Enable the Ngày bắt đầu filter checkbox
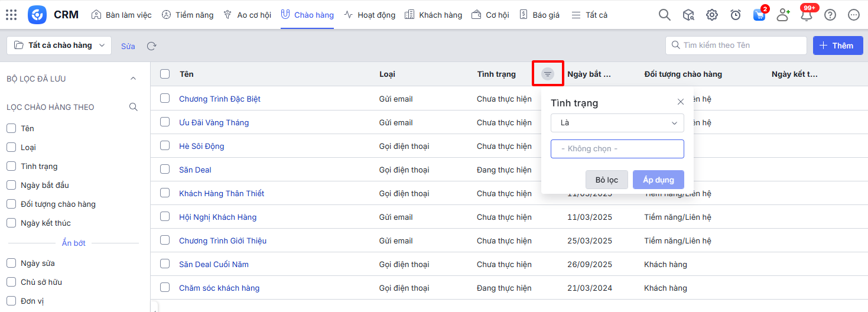Screen dimensions: 868x312 click(x=11, y=185)
